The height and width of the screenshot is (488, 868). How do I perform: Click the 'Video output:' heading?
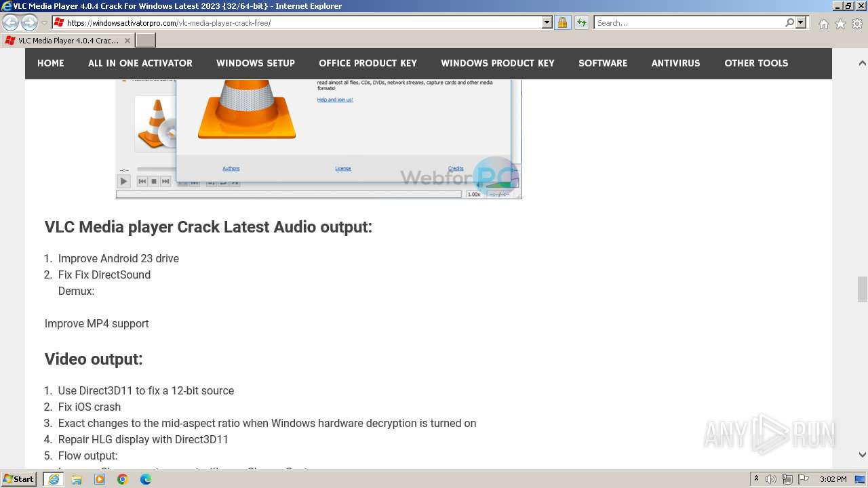coord(94,359)
